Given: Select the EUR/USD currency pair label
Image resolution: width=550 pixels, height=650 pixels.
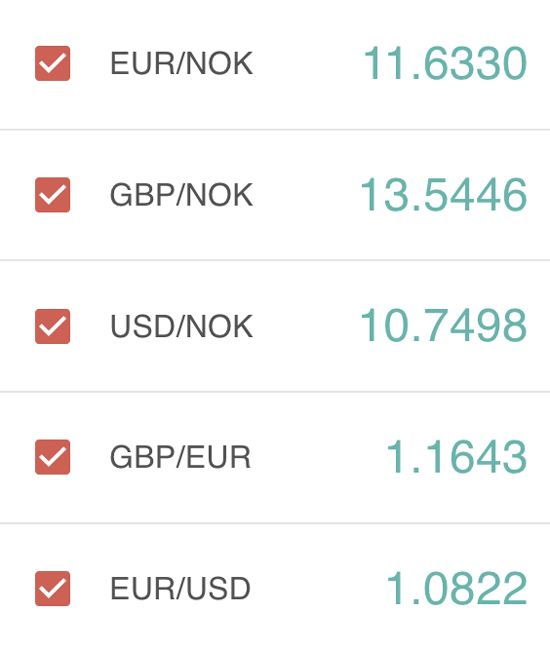Looking at the screenshot, I should [180, 588].
